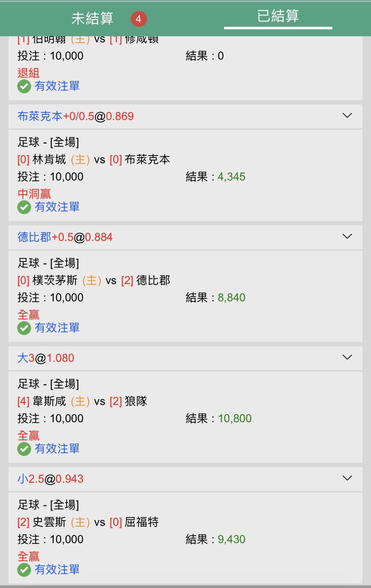The width and height of the screenshot is (371, 588).
Task: Tap green checkmark on 退組 bet
Action: [24, 86]
